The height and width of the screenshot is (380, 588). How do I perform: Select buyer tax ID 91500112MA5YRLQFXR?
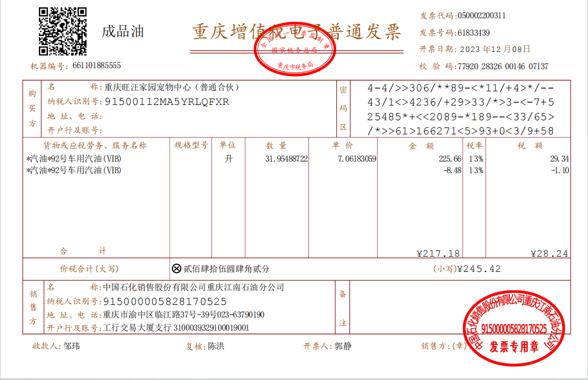167,102
